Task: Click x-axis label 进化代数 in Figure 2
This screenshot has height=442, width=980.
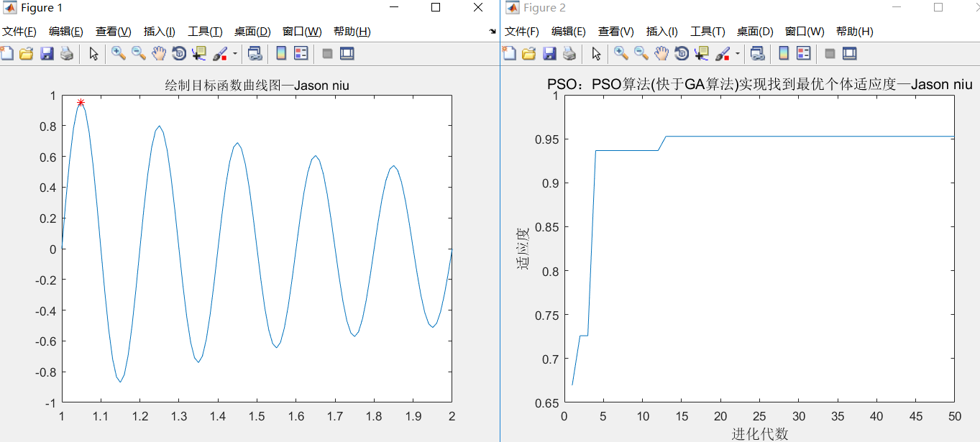Action: click(x=760, y=433)
